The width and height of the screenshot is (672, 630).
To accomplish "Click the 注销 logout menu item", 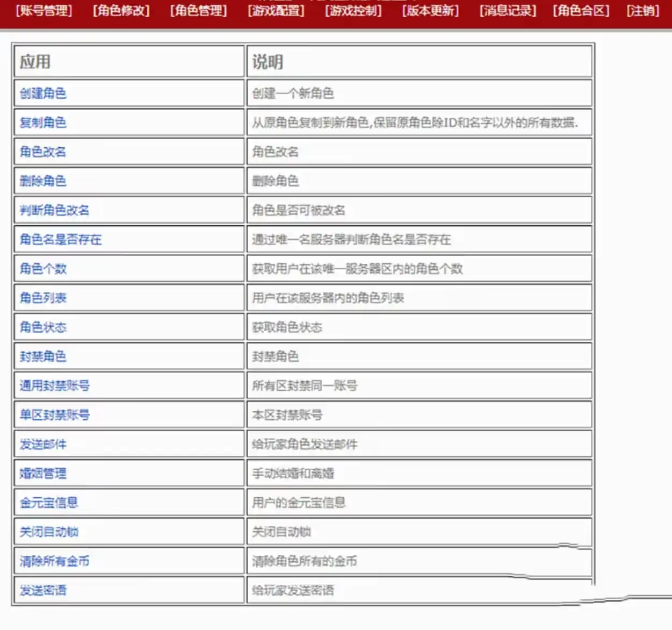I will click(x=643, y=11).
